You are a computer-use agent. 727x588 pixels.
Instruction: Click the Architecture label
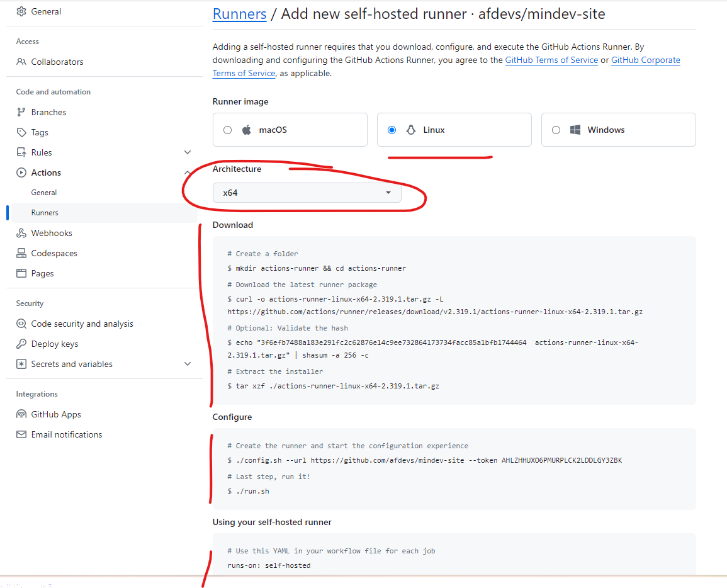[237, 169]
